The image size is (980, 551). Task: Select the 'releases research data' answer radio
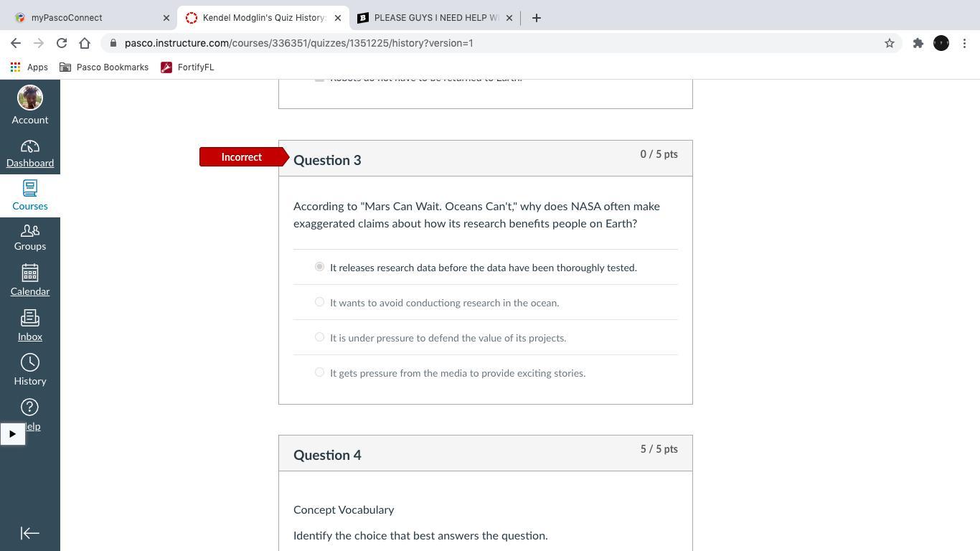319,267
